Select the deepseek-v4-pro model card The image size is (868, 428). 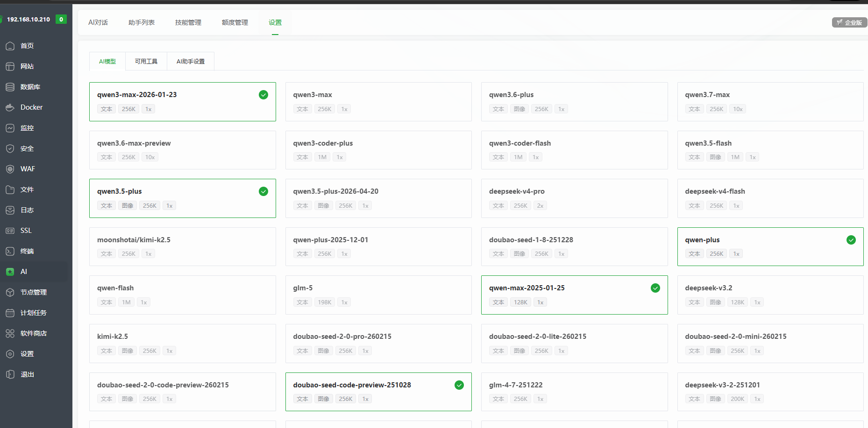point(574,198)
